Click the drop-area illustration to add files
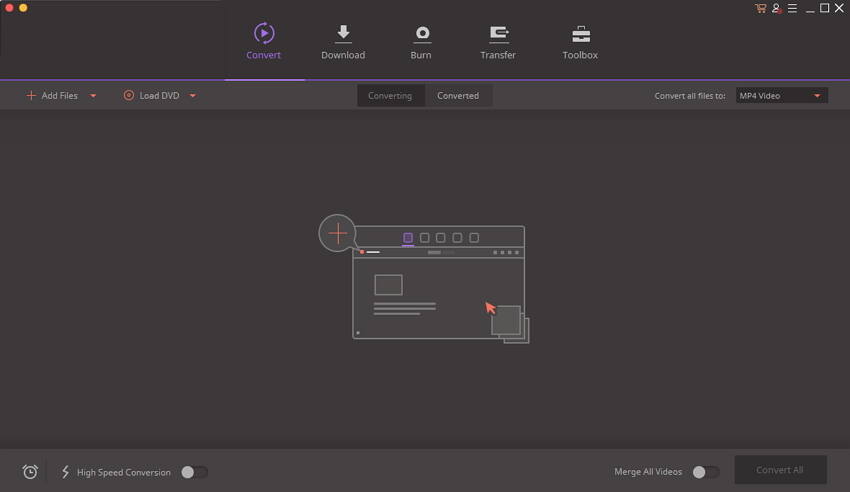The image size is (850, 492). 423,279
